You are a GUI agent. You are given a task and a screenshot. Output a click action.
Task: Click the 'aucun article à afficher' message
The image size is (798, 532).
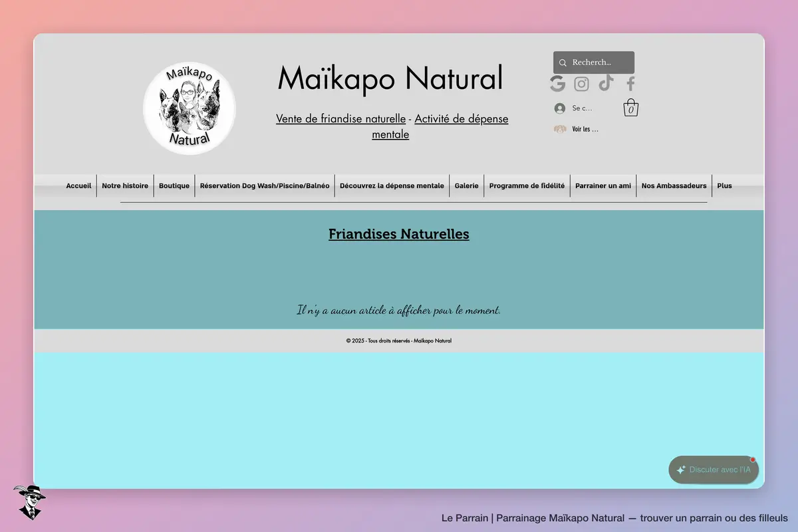point(399,310)
